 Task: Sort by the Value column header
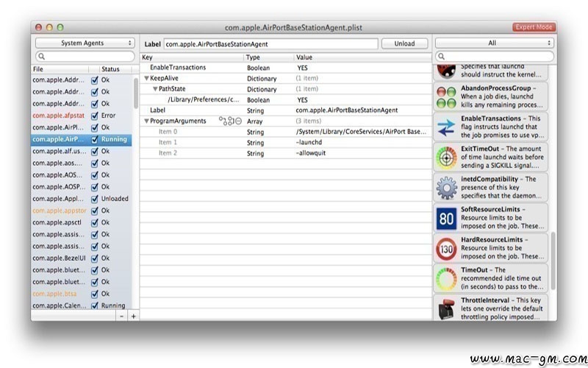[x=362, y=57]
